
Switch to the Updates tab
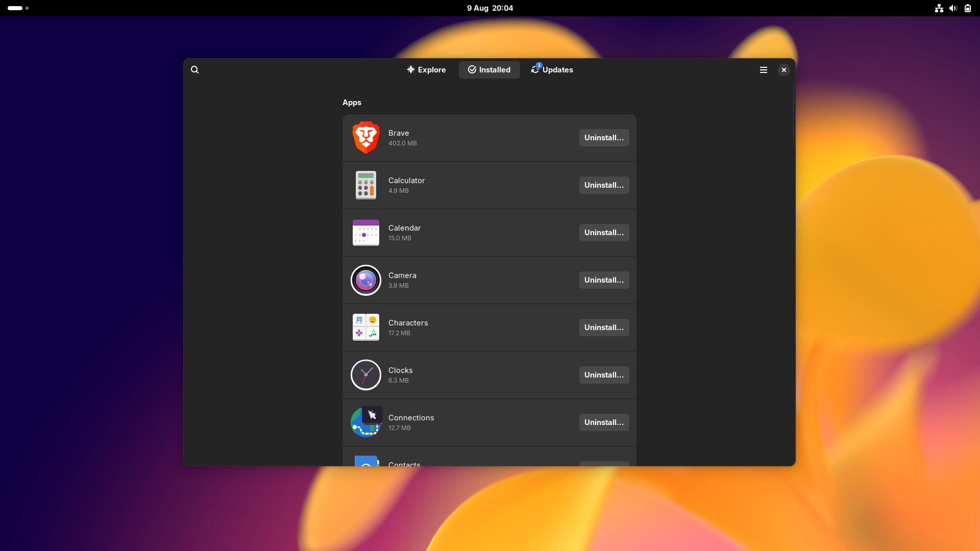(x=552, y=70)
